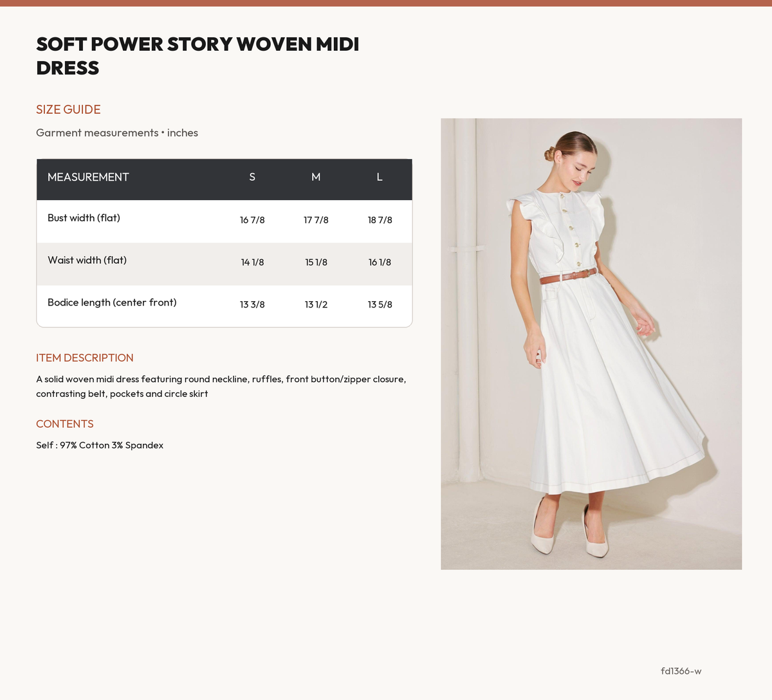Screen dimensions: 772x700
Task: Click bodice length value 13 3/8
Action: (x=252, y=304)
